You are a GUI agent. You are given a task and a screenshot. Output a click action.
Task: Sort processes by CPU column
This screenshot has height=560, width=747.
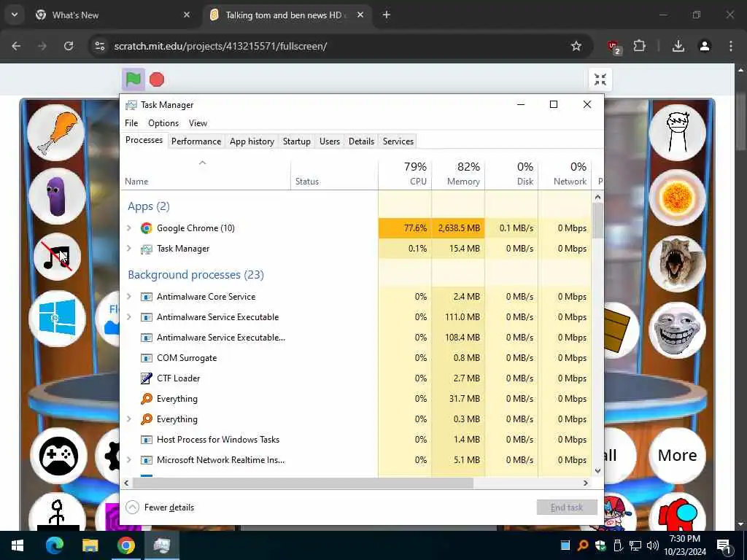point(405,174)
